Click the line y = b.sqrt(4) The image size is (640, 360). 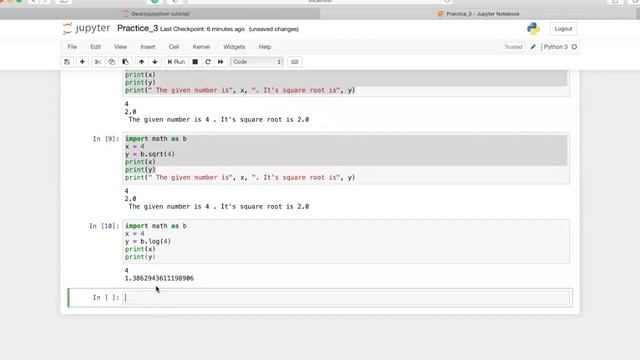click(150, 154)
